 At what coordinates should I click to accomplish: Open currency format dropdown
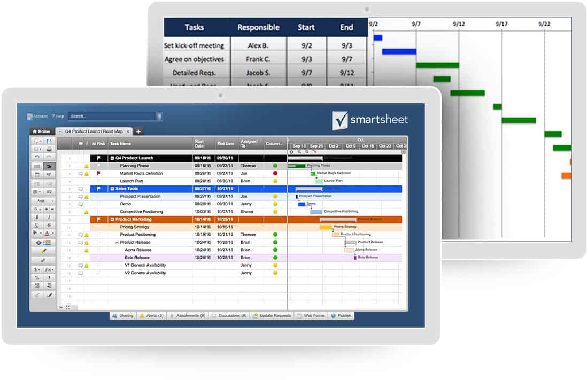37,269
